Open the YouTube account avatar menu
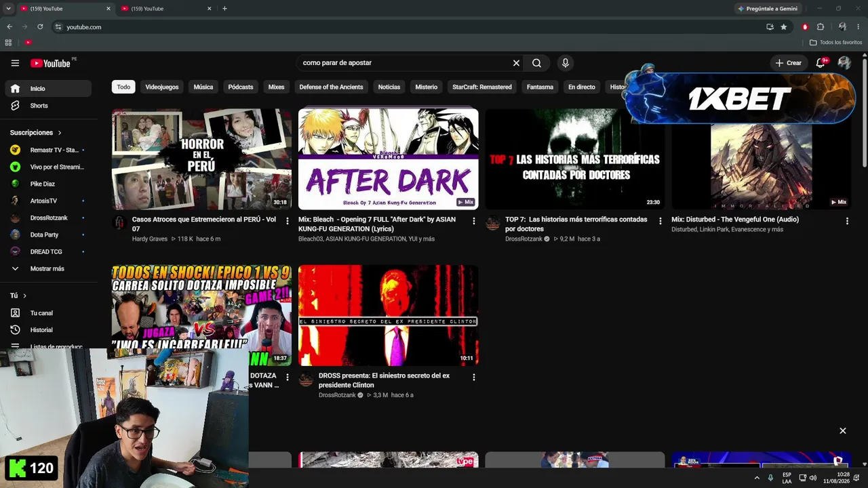The image size is (868, 488). 844,62
